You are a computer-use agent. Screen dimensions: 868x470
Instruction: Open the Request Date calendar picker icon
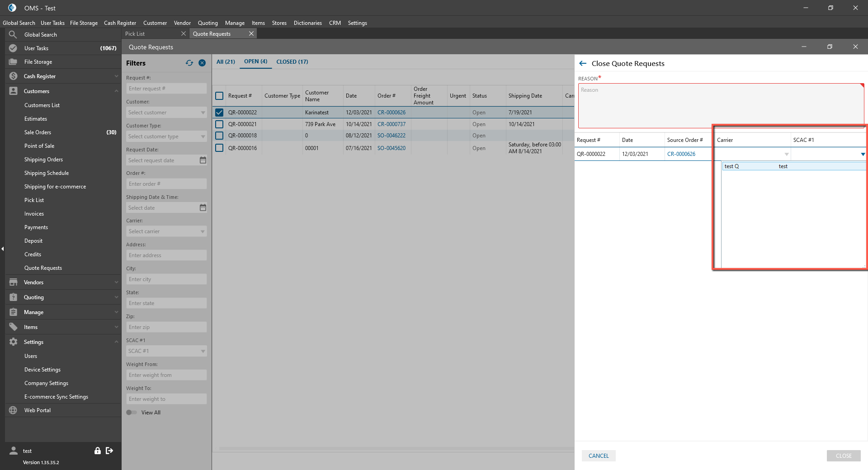[203, 160]
